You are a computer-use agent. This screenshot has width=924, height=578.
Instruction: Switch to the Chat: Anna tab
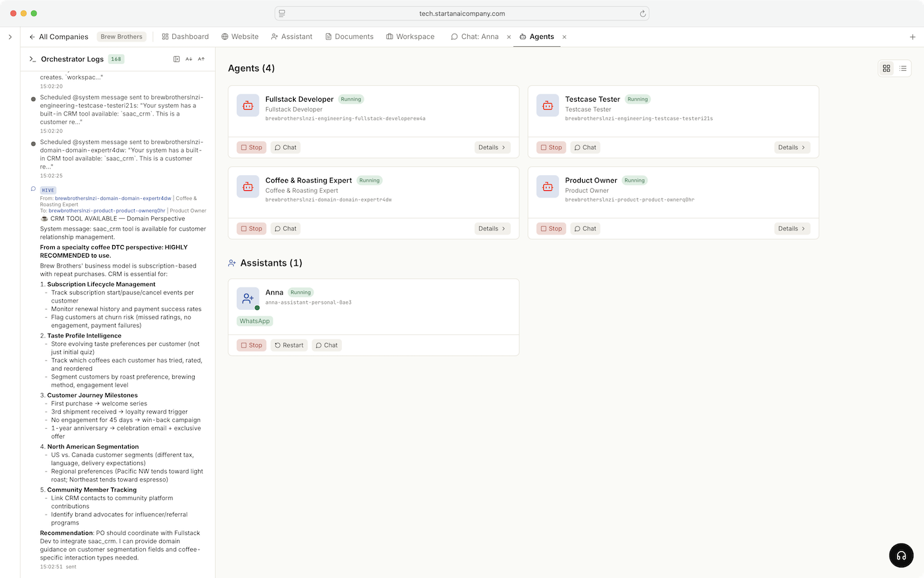point(475,37)
